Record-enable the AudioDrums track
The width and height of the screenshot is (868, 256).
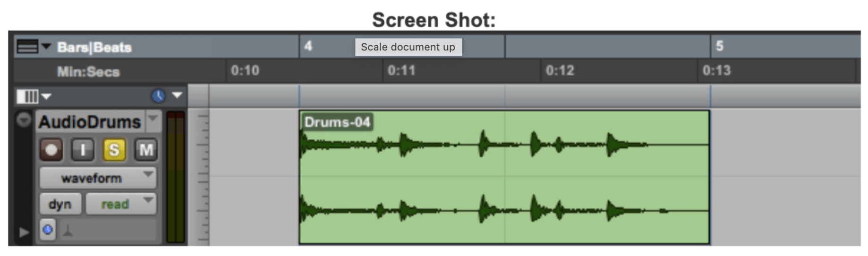[51, 150]
